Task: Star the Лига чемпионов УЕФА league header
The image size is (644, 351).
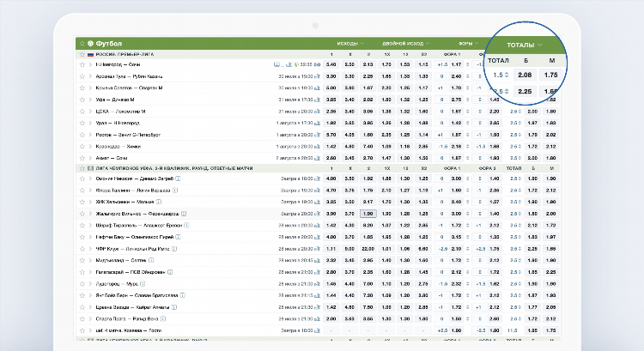Action: (82, 168)
